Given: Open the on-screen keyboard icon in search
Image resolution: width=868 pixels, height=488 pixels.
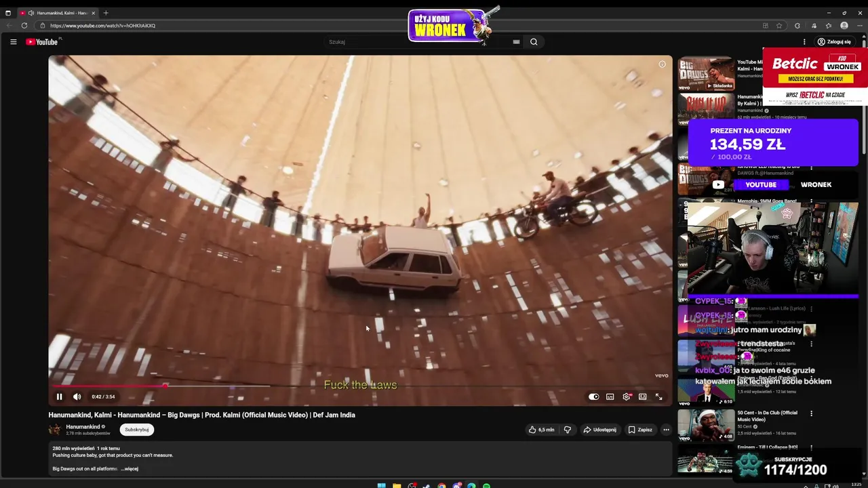Looking at the screenshot, I should [516, 41].
